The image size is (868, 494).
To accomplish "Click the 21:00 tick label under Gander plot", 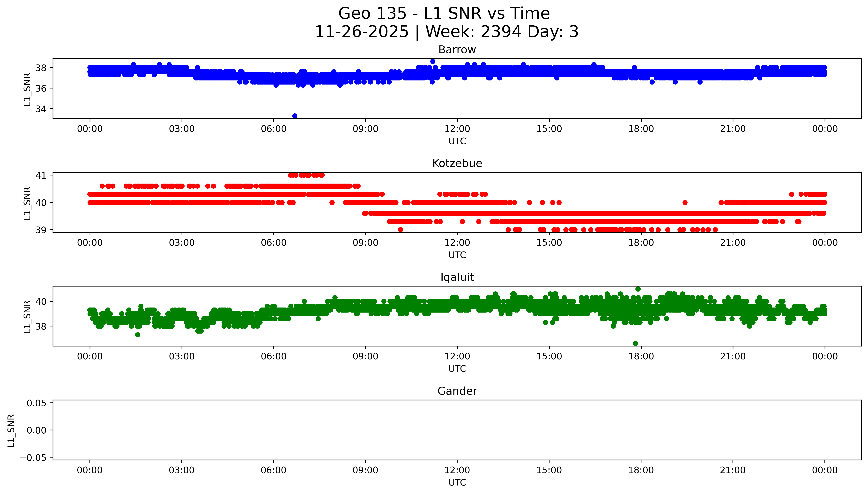I will pyautogui.click(x=733, y=470).
